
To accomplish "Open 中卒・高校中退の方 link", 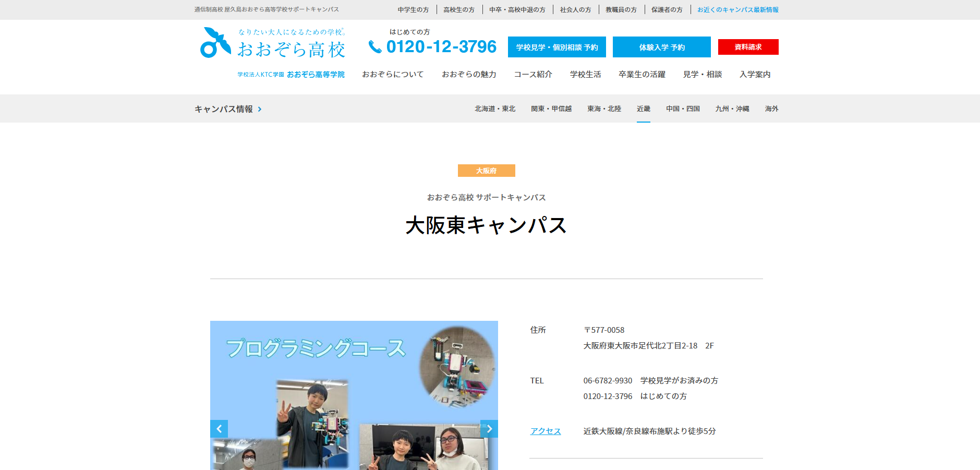I will tap(517, 10).
